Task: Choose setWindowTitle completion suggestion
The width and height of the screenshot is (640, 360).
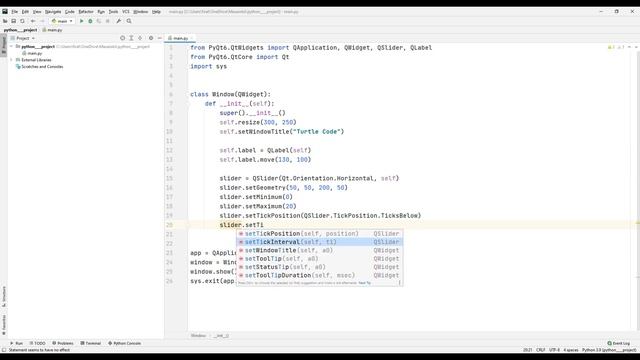Action: pyautogui.click(x=320, y=250)
